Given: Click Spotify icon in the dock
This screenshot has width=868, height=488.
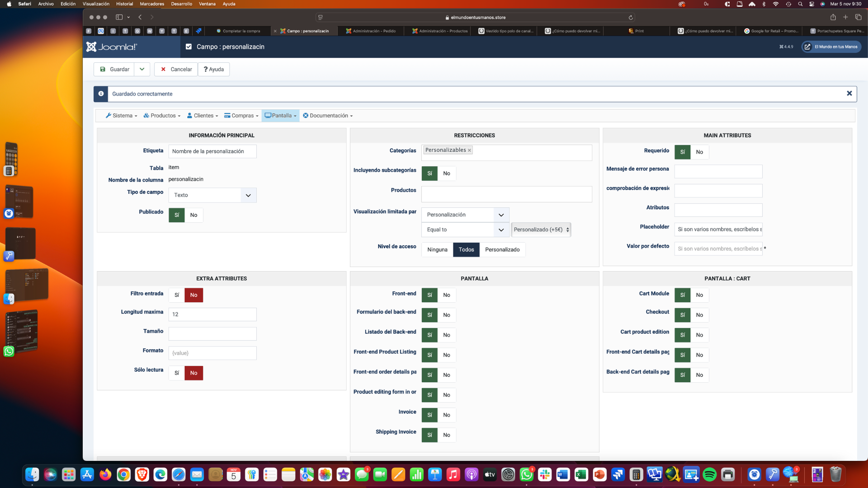Looking at the screenshot, I should (x=709, y=474).
